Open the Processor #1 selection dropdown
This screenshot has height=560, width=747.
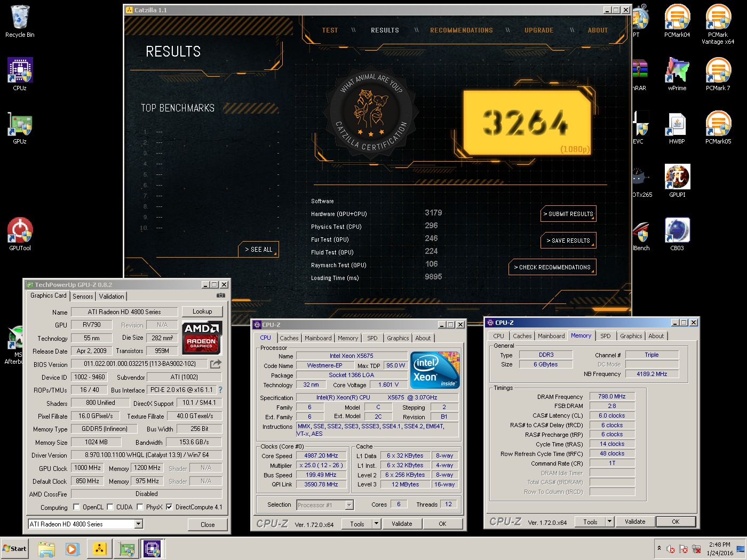click(x=349, y=505)
